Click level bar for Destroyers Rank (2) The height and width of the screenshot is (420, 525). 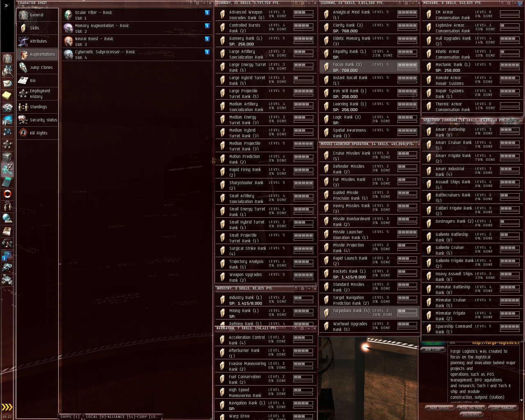click(510, 221)
